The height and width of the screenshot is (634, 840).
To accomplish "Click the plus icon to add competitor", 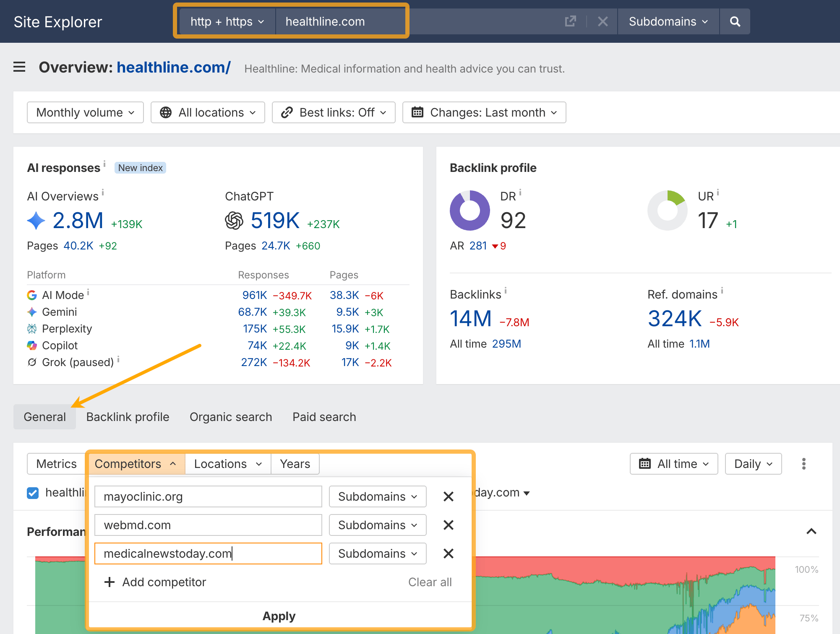I will tap(110, 582).
